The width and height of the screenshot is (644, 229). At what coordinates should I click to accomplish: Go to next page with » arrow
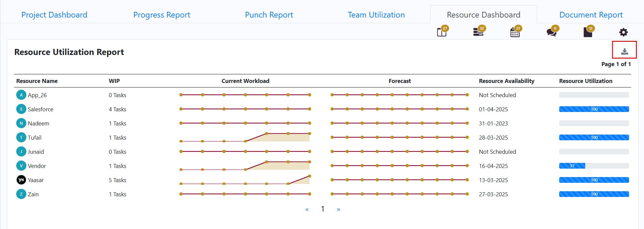tap(338, 209)
